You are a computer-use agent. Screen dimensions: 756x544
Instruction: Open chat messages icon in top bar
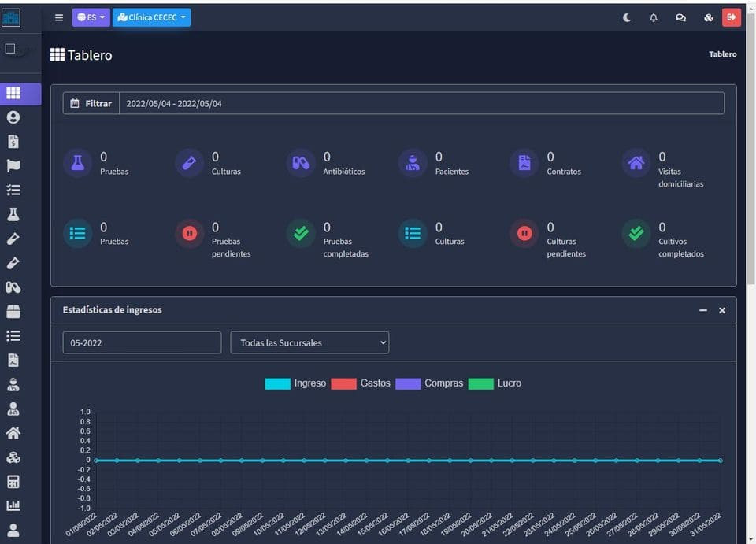click(x=680, y=17)
